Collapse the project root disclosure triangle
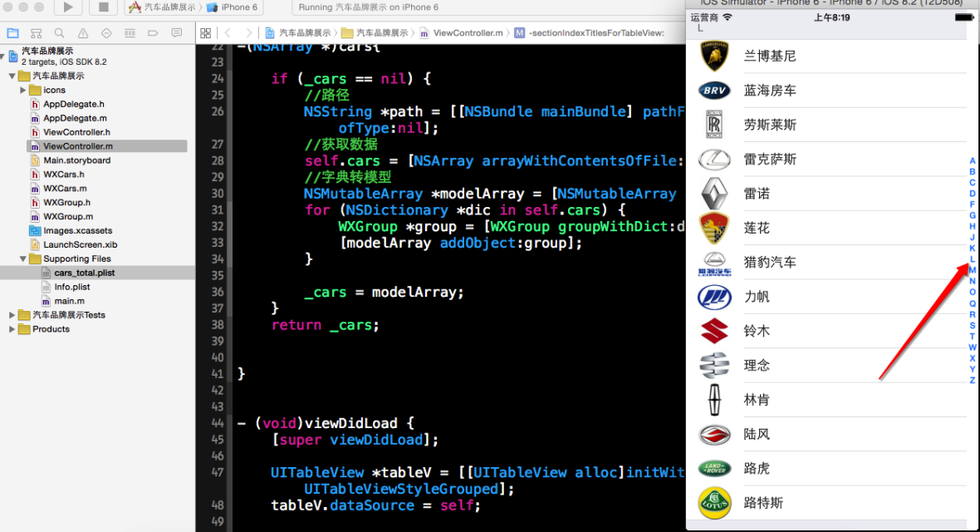The width and height of the screenshot is (980, 532). (3, 57)
